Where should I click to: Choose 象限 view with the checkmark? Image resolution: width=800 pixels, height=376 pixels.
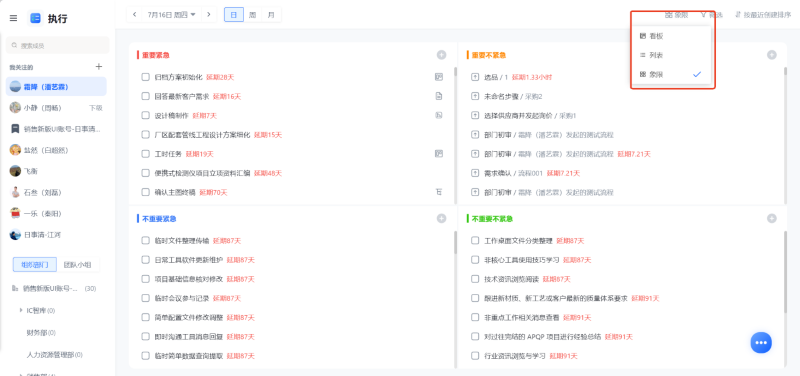671,74
